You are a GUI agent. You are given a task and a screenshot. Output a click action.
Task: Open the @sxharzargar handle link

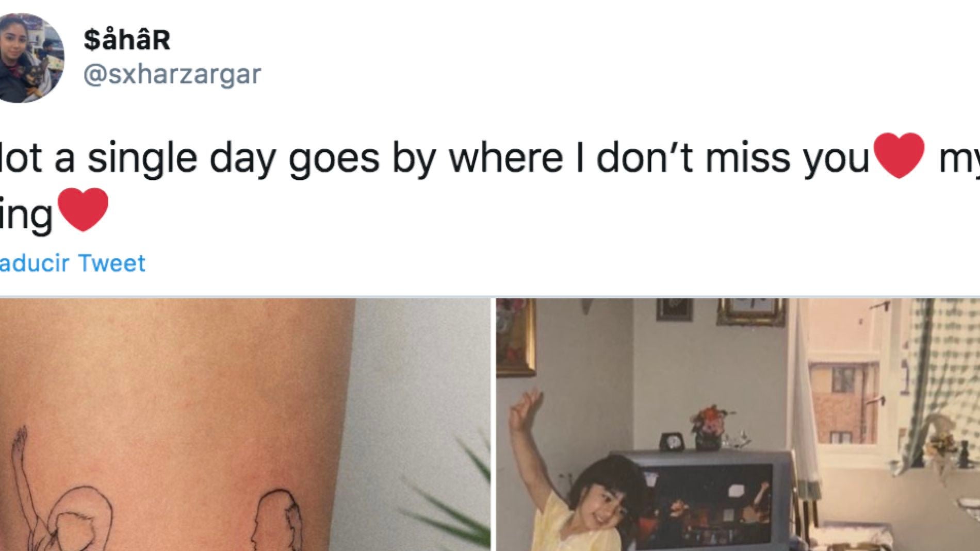click(172, 74)
